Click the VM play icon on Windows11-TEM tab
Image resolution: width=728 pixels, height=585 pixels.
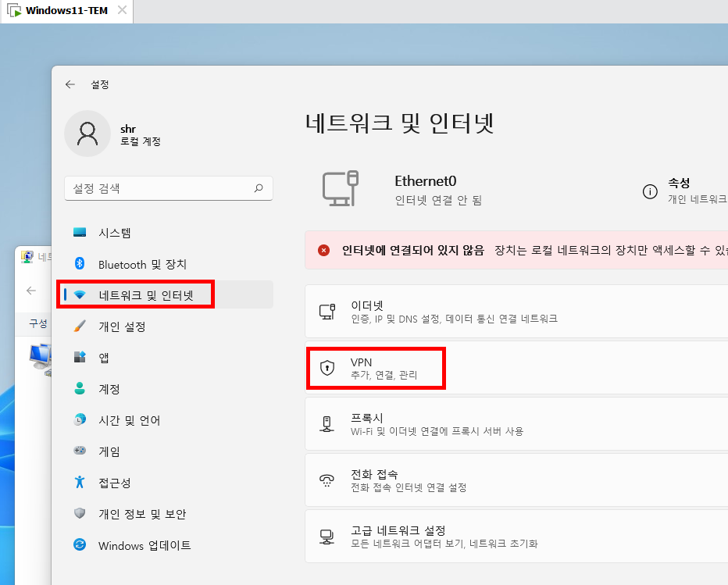click(x=14, y=10)
